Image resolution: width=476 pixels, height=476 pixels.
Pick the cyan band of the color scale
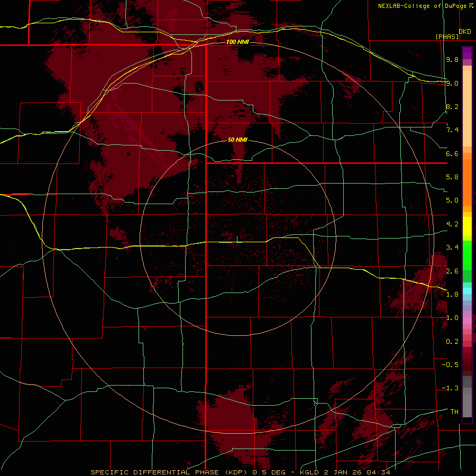(x=467, y=291)
